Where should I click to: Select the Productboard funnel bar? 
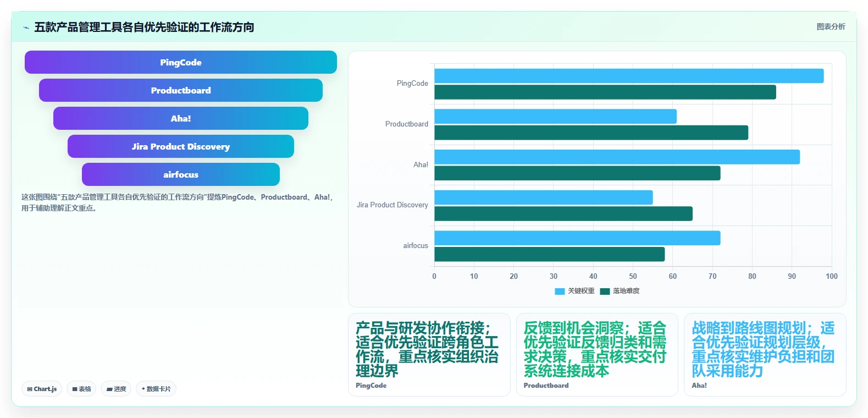181,90
